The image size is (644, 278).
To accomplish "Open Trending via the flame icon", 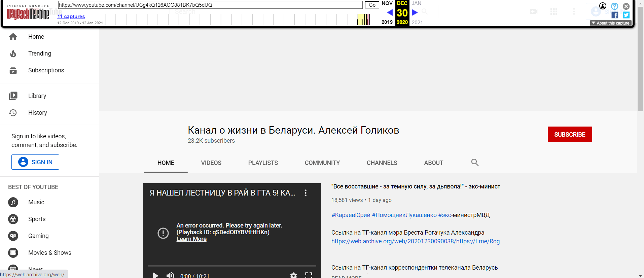I will [13, 54].
